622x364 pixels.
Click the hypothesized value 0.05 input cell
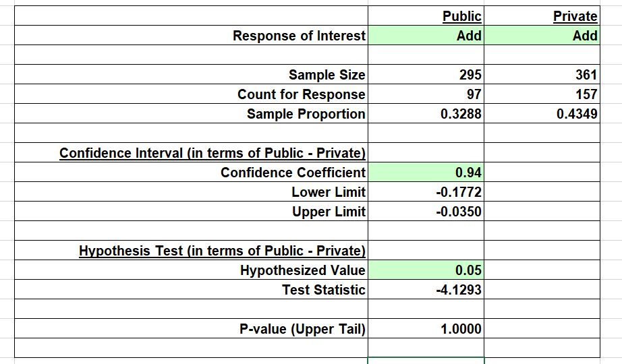(x=426, y=270)
